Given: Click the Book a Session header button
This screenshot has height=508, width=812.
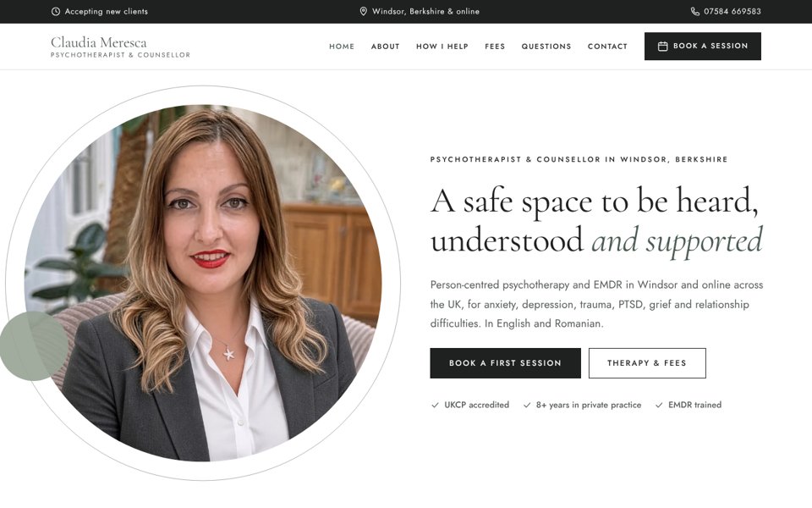Looking at the screenshot, I should [703, 46].
